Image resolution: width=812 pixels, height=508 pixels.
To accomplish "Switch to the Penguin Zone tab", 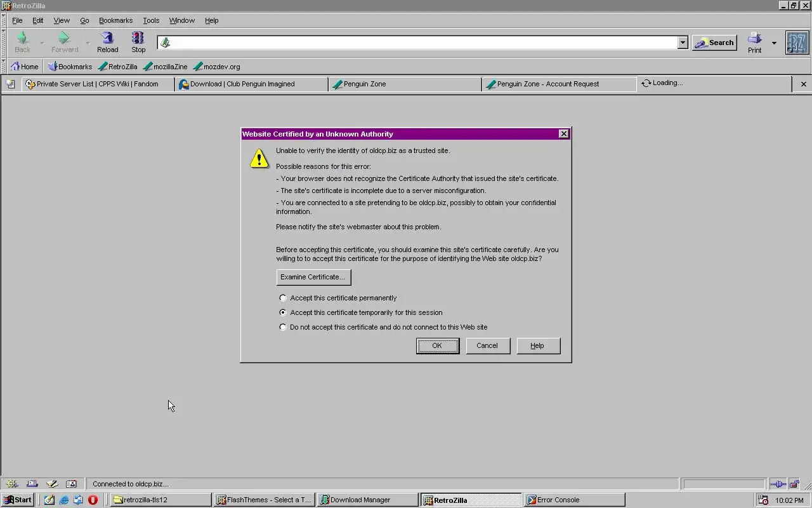I will click(x=405, y=84).
